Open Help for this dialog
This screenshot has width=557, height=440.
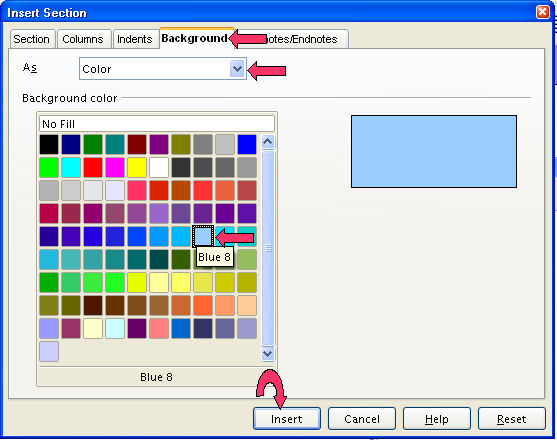pos(437,419)
